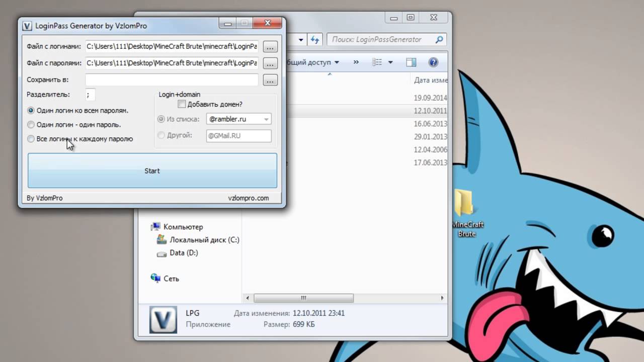Click the Explorer refresh icon
Screen dimensions: 644x362
tap(315, 40)
